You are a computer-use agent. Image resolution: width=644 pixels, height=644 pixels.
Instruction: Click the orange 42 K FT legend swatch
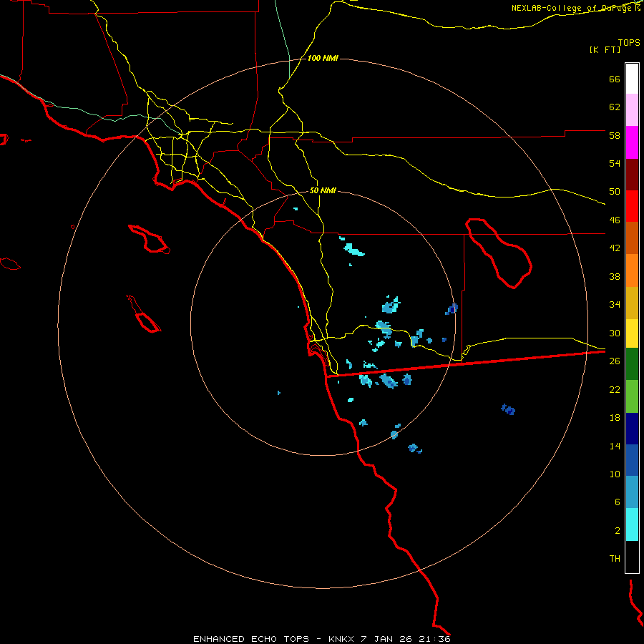632,270
